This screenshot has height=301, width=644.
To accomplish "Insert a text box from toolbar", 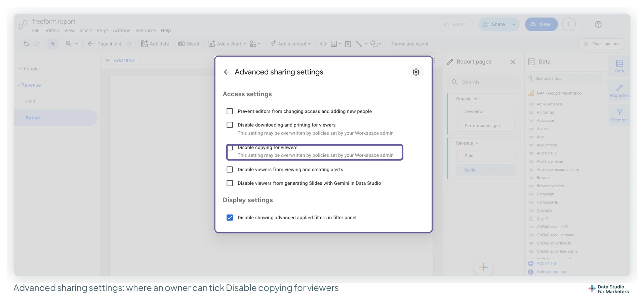I will 348,44.
